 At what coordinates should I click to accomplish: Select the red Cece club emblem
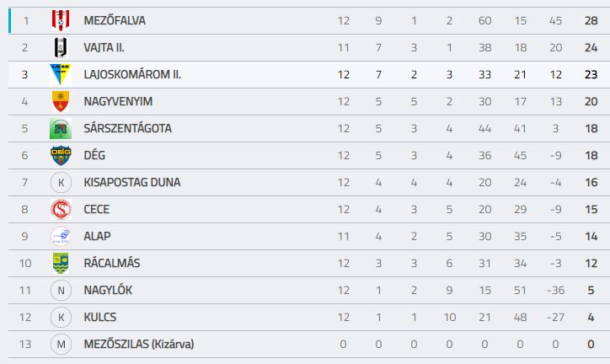point(61,209)
